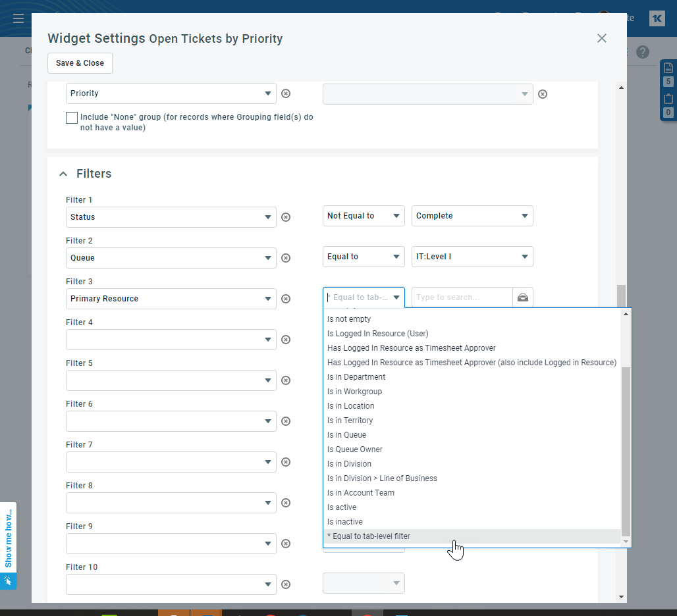Collapse the Filters section
The image size is (677, 616).
point(63,173)
